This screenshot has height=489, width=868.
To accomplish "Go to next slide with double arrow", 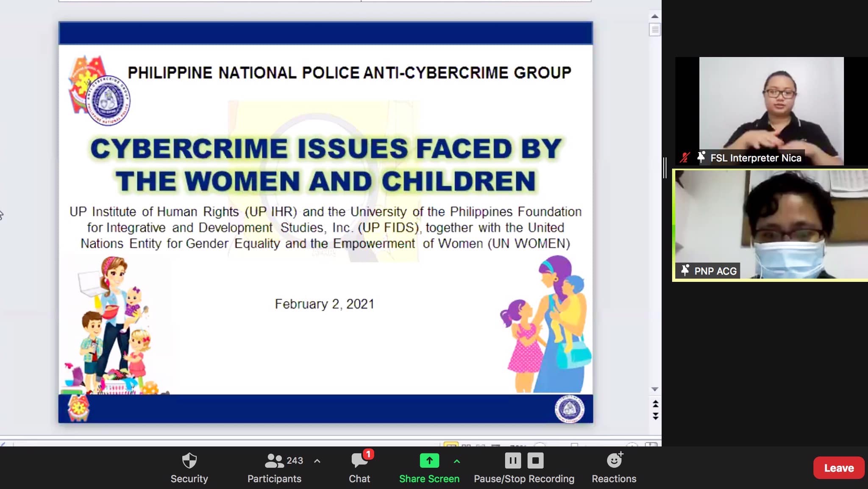I will click(655, 416).
